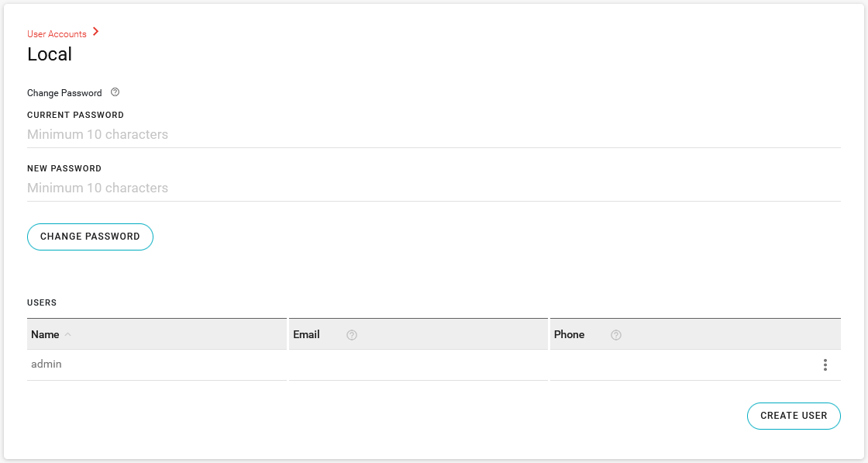Toggle the sort arrow next to Name
The image size is (868, 463).
(x=67, y=335)
